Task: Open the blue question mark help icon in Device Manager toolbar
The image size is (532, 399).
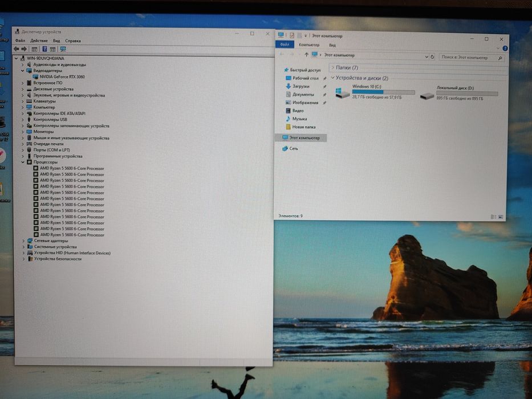Action: click(44, 49)
